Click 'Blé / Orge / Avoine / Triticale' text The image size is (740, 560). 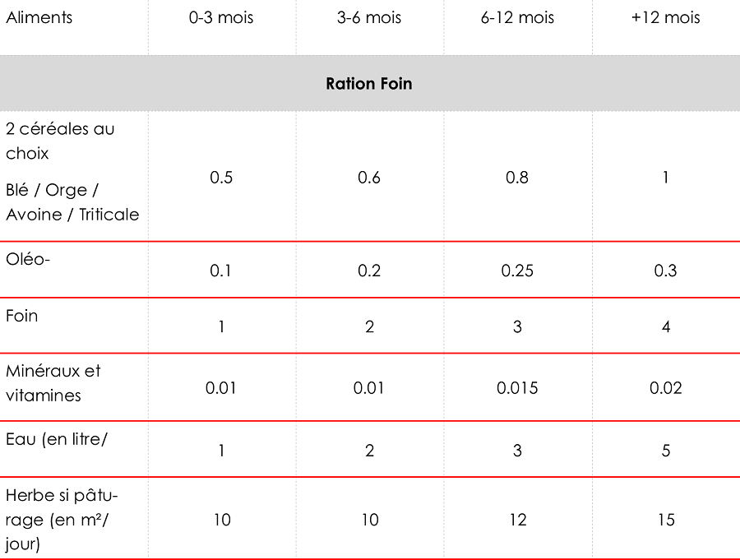(x=72, y=202)
